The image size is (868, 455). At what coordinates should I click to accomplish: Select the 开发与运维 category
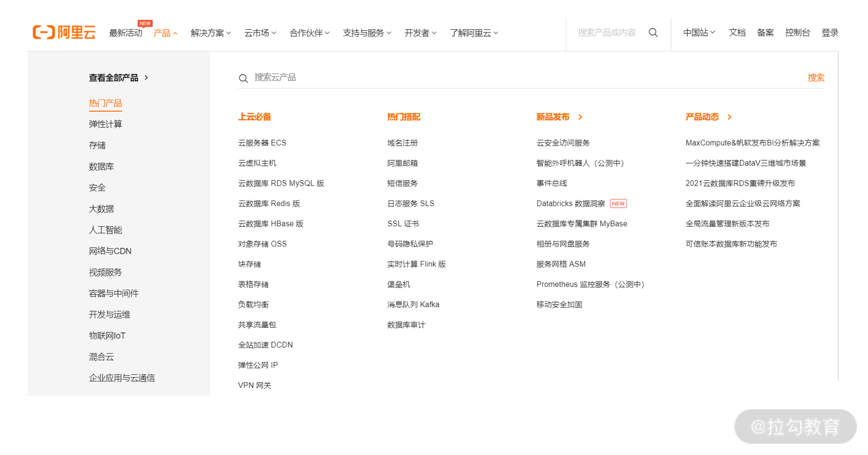[x=110, y=315]
